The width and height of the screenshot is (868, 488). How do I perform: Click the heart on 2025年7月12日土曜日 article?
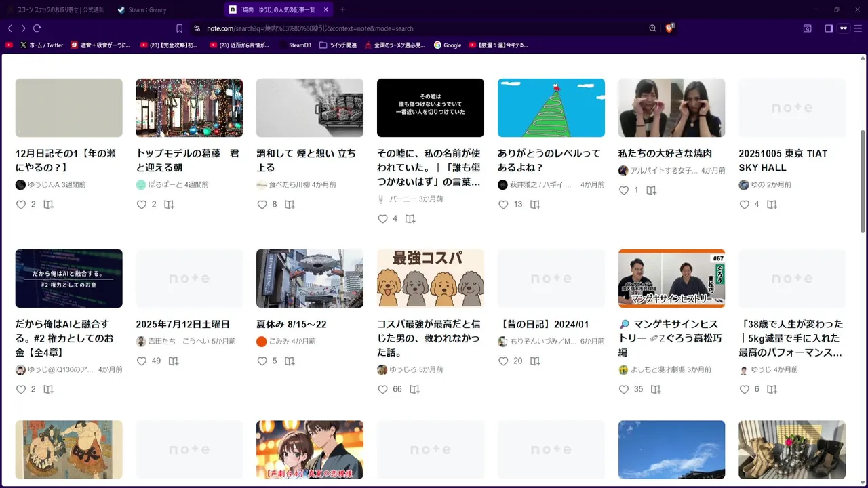tap(141, 361)
